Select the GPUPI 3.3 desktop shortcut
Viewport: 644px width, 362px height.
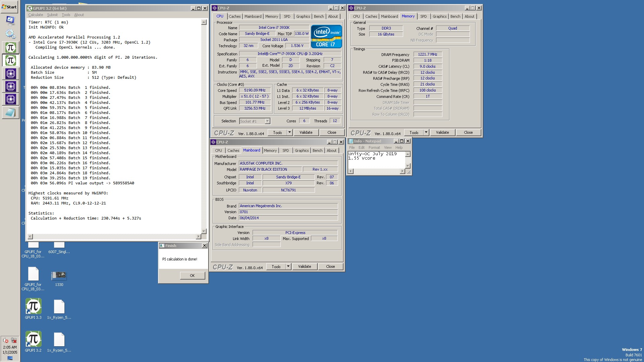tap(33, 309)
